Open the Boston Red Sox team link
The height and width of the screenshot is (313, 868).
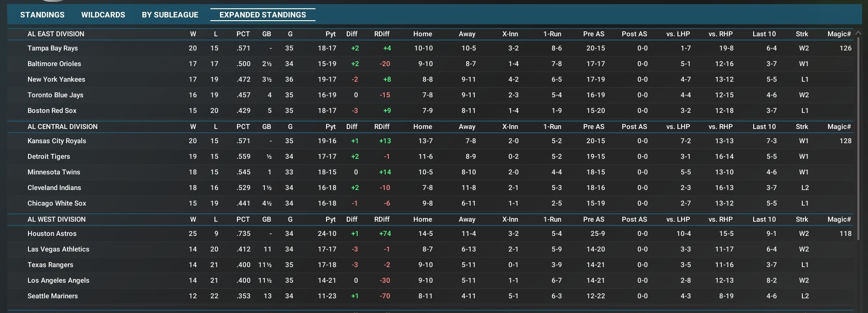pyautogui.click(x=52, y=111)
